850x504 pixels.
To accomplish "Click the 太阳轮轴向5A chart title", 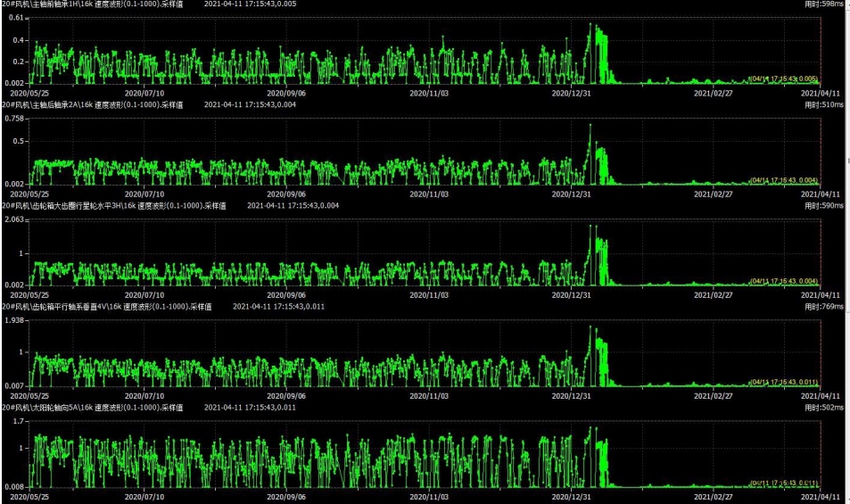I will [96, 407].
